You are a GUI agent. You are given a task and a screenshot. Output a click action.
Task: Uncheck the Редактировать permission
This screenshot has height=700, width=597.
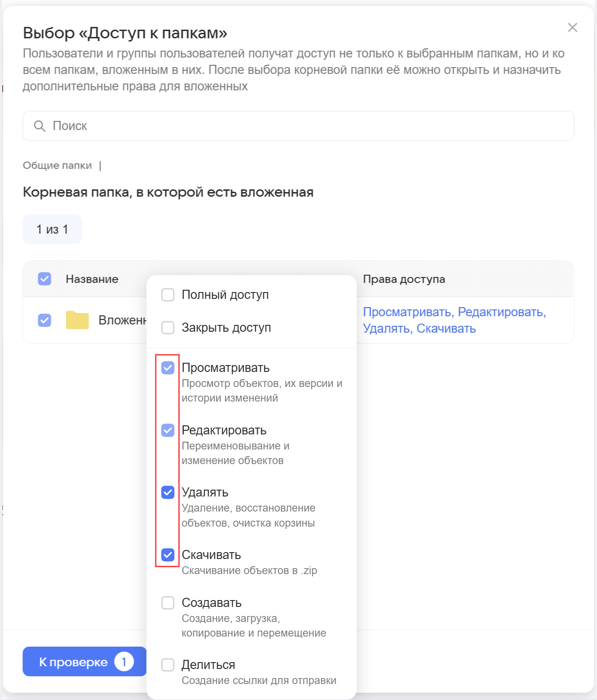click(x=168, y=430)
